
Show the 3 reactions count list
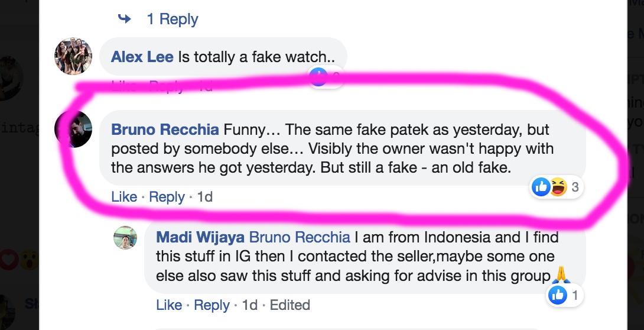[575, 188]
